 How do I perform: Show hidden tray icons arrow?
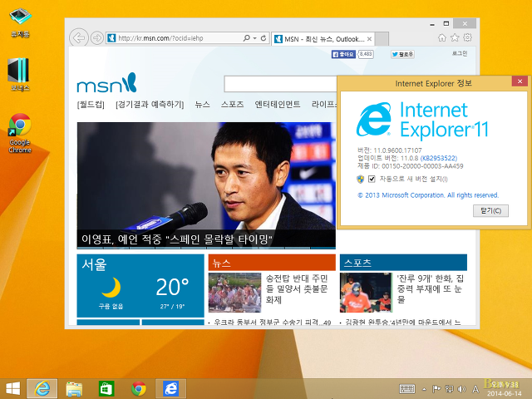(x=424, y=389)
